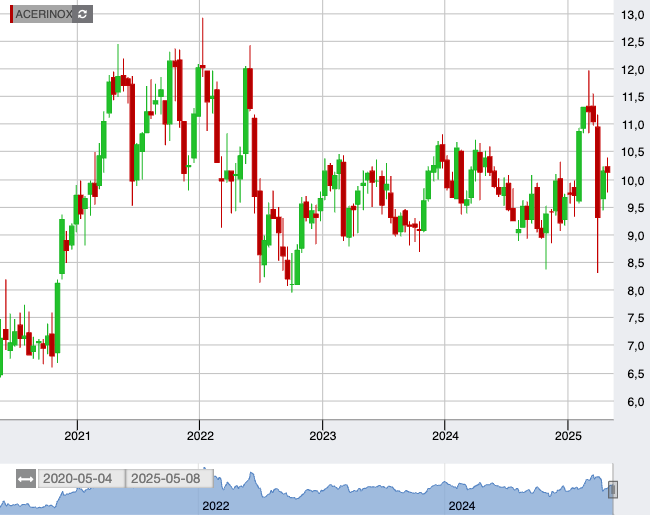651x518 pixels.
Task: Click the refresh icon beside ACERINOX
Action: [82, 14]
